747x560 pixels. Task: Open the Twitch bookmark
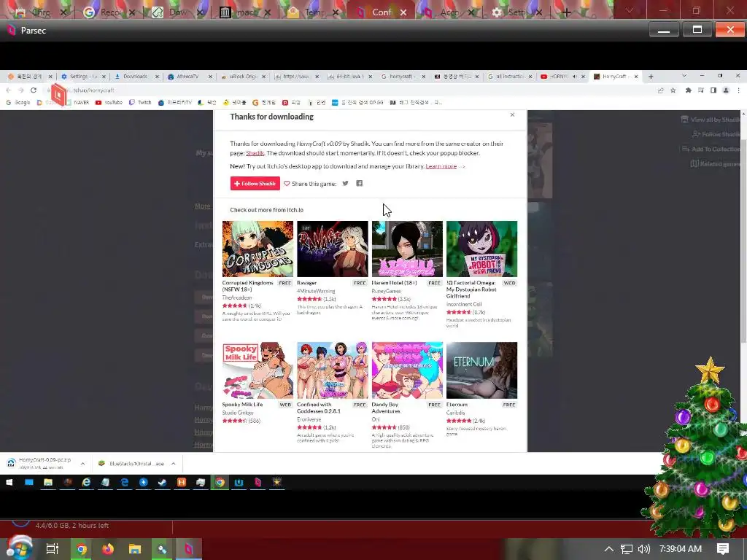coord(140,102)
